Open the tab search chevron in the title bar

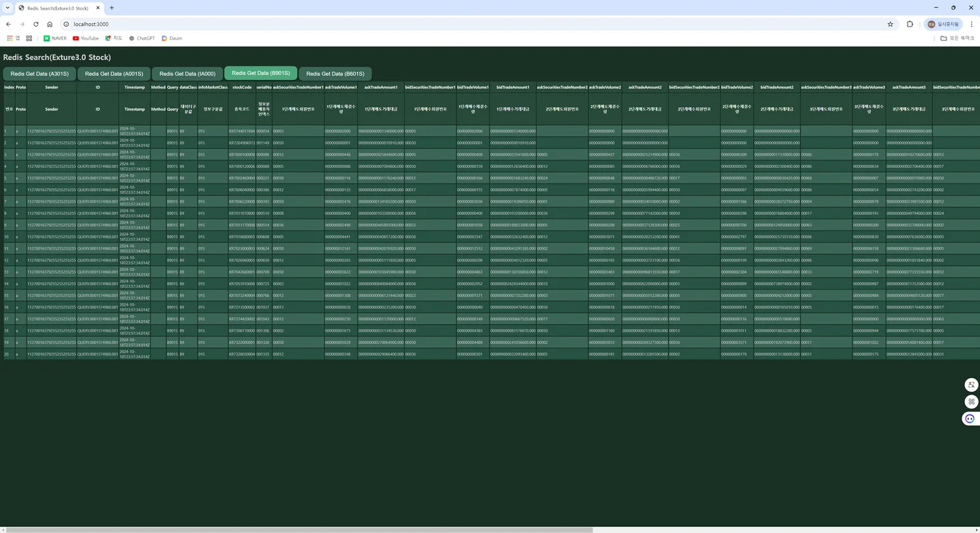click(7, 8)
